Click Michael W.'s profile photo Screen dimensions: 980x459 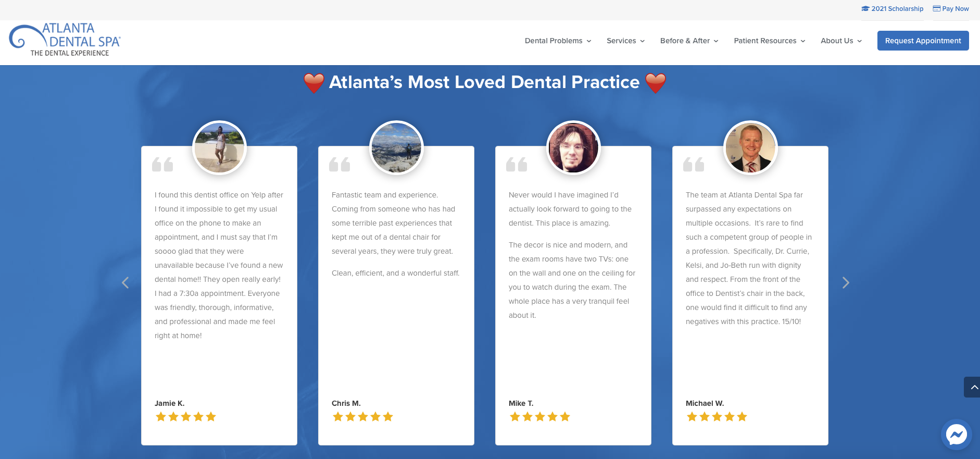[750, 148]
